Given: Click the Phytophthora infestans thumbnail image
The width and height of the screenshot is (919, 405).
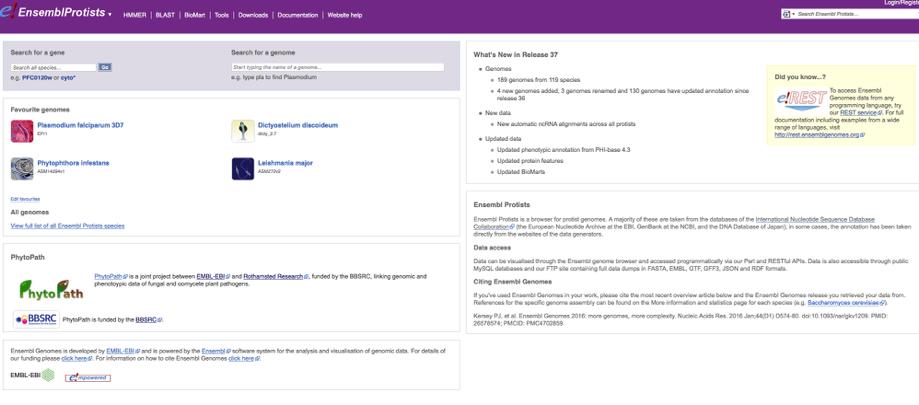Looking at the screenshot, I should pyautogui.click(x=22, y=169).
